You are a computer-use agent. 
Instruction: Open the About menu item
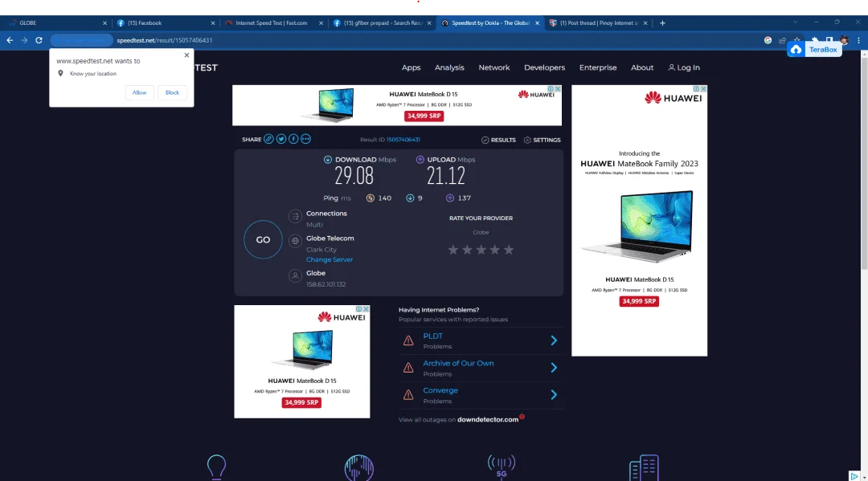[x=642, y=67]
